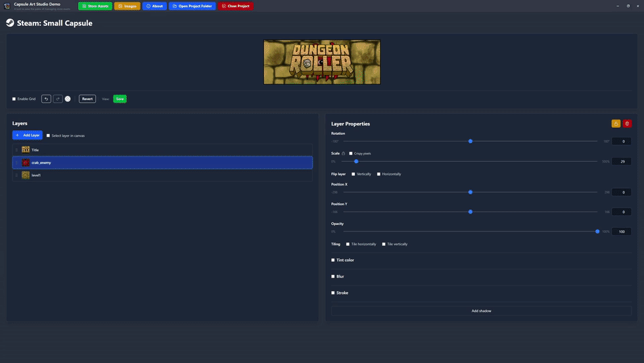Select the crab_enemy layer row
644x363 pixels.
(x=162, y=162)
